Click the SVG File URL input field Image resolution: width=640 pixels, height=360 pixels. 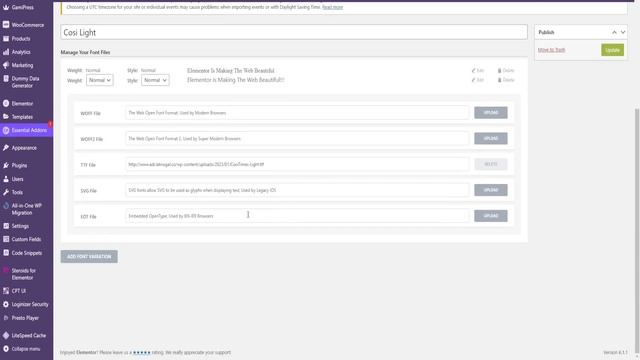coord(297,190)
